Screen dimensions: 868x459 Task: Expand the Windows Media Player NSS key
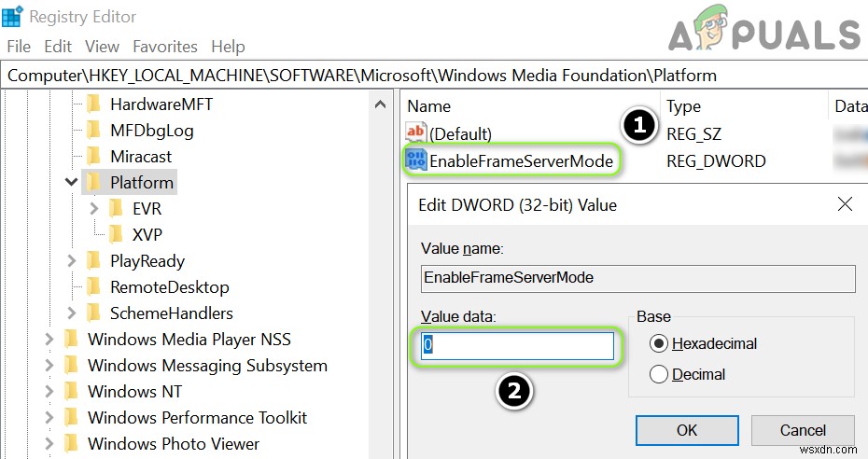point(49,339)
